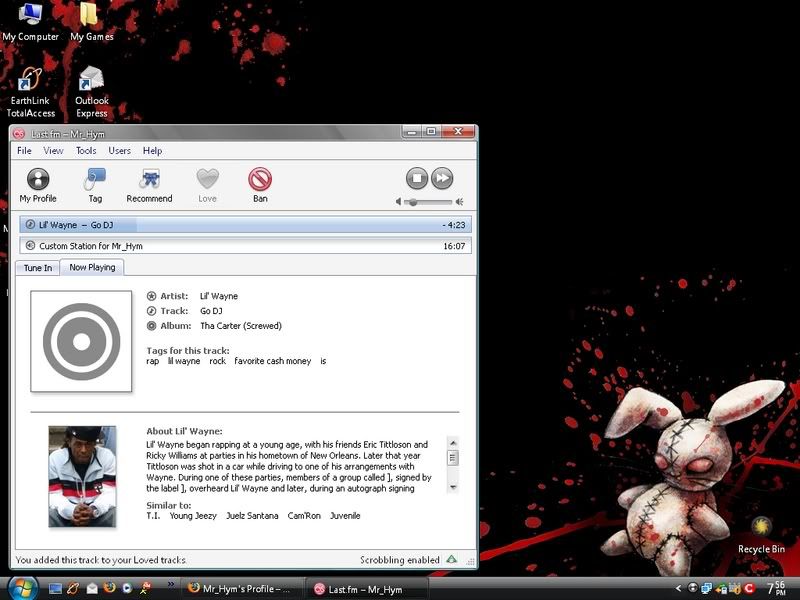The height and width of the screenshot is (600, 800).
Task: Ban the current track
Action: [x=260, y=181]
